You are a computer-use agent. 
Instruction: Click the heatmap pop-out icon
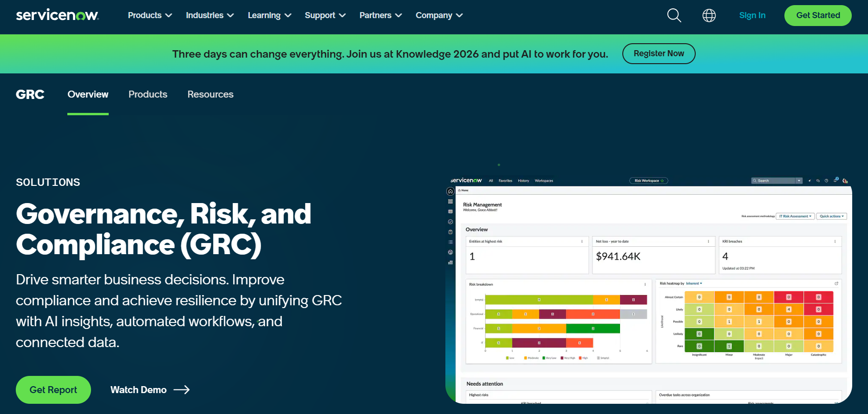(836, 283)
